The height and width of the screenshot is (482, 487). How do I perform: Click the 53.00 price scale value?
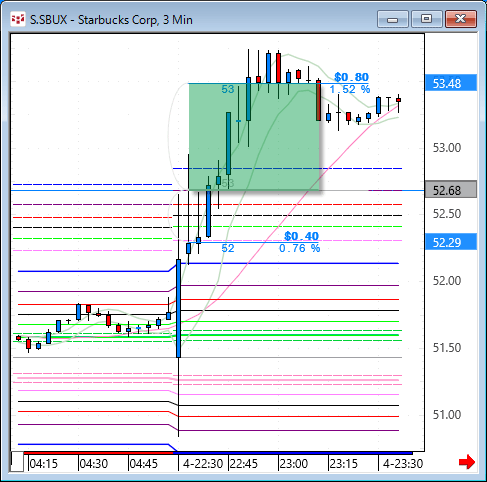pos(447,148)
